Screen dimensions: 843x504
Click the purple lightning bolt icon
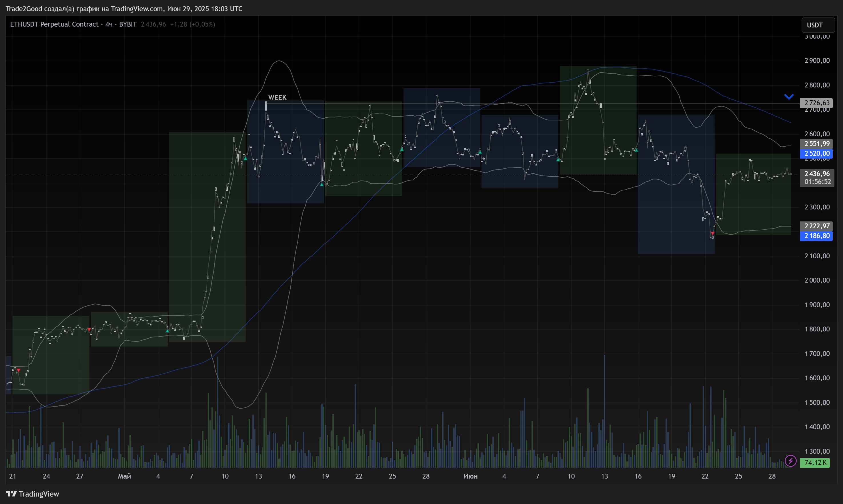pos(790,461)
